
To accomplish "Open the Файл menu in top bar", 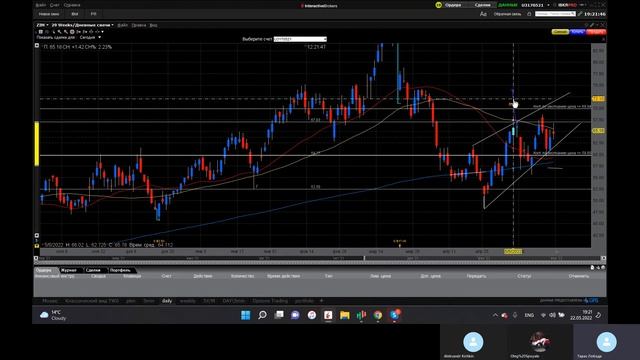I will click(40, 5).
